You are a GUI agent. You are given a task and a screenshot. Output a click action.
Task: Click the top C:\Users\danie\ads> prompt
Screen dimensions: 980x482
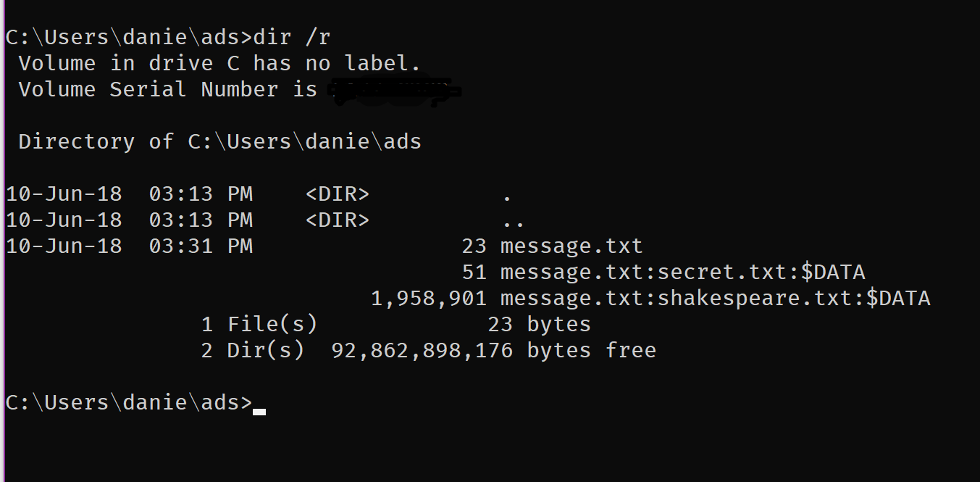(x=129, y=38)
